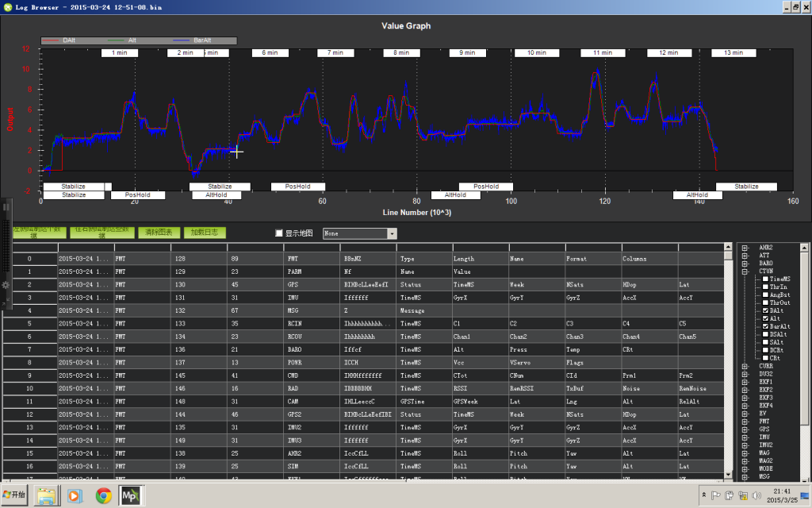Check the ThrIn field checkbox
812x508 pixels.
click(x=765, y=287)
